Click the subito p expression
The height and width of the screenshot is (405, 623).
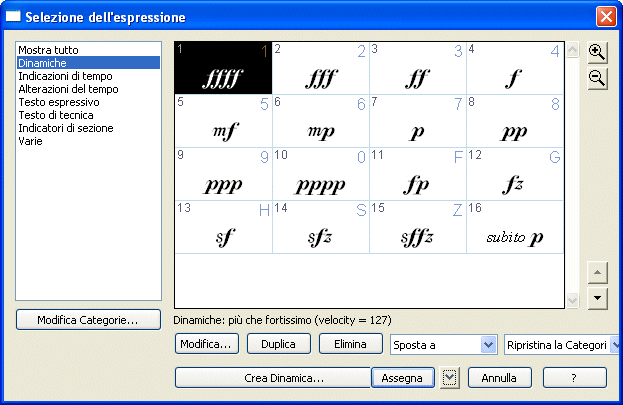[x=515, y=238]
